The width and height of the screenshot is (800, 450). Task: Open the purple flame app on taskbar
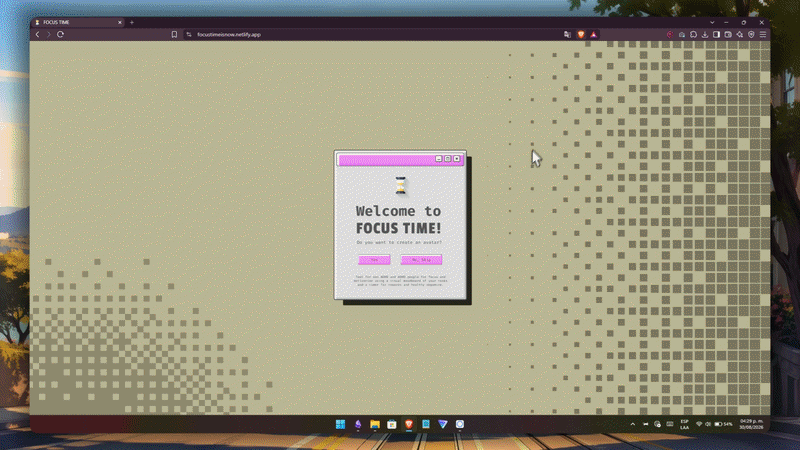[x=358, y=424]
